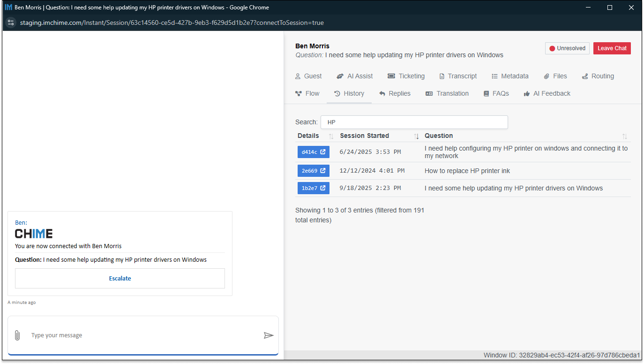644x364 pixels.
Task: Click the Metadata tab list icon
Action: click(494, 76)
